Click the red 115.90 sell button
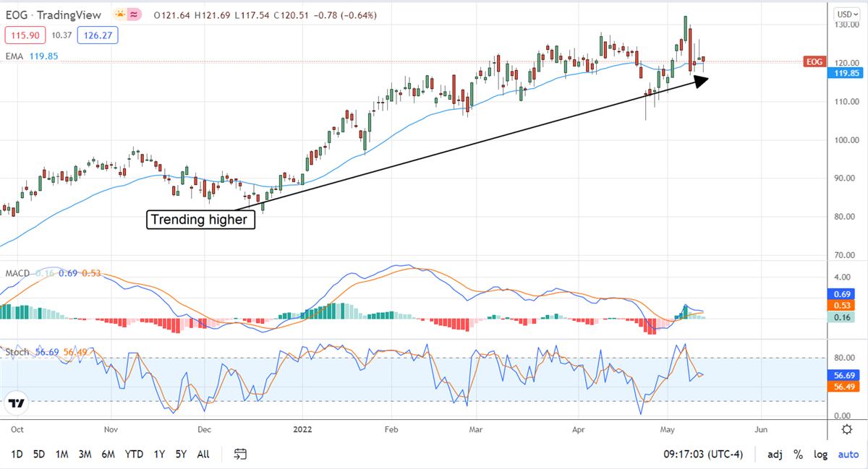The image size is (868, 469). coord(24,35)
